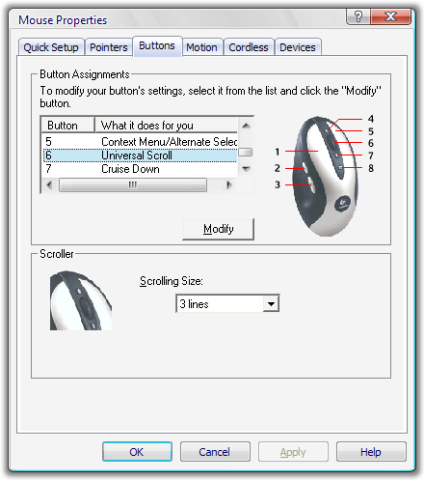Click the list's scroll right arrow

[229, 185]
